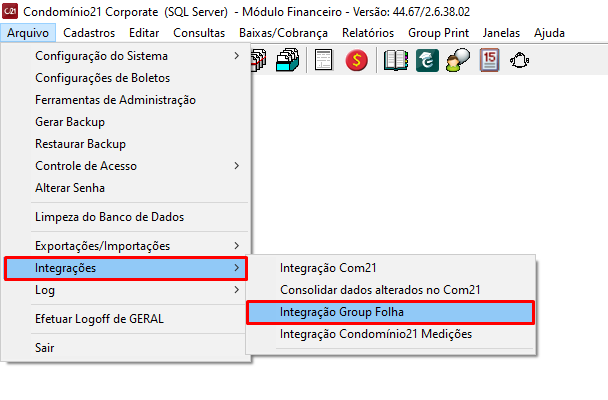This screenshot has width=608, height=400.
Task: Select Configurações de Boletos
Action: click(x=126, y=78)
